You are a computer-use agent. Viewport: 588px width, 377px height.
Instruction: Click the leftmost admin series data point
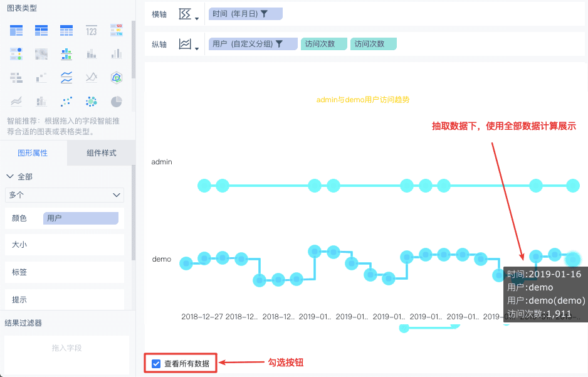[204, 186]
